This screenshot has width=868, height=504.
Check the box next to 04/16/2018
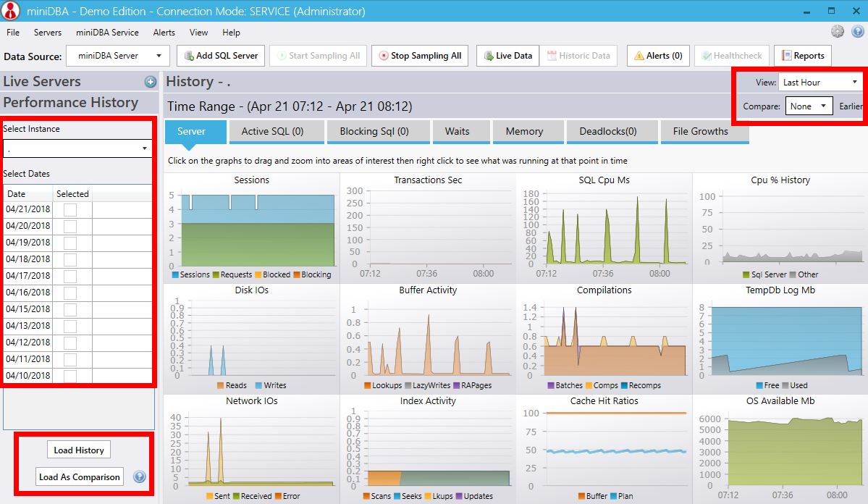70,293
